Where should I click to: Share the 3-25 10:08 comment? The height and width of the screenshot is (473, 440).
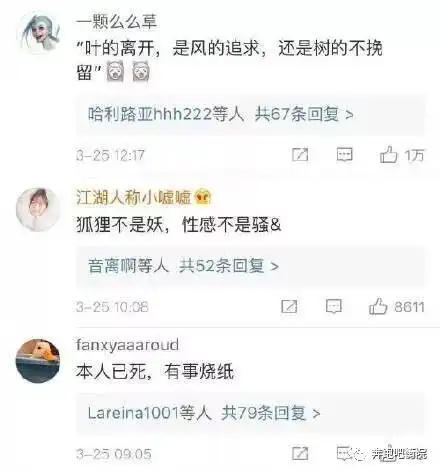point(289,306)
